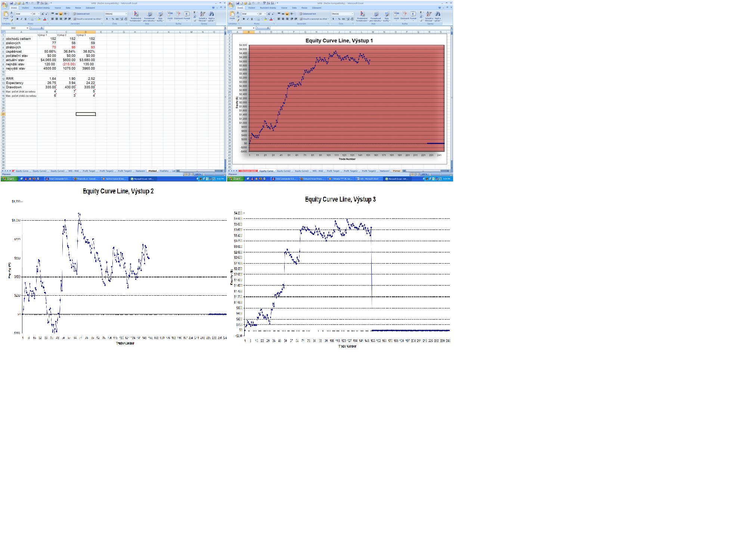Image resolution: width=747 pixels, height=560 pixels.
Task: Click Odstranit cells icon in the right chart window
Action: tap(405, 14)
